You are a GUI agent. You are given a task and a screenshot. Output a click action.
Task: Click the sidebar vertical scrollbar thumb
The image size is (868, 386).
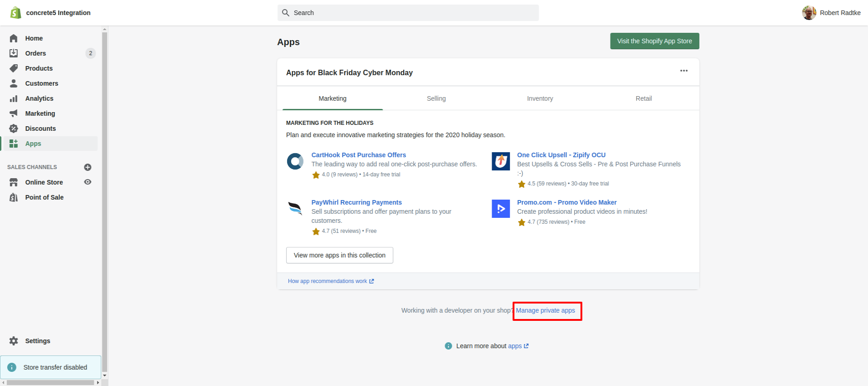point(105,202)
